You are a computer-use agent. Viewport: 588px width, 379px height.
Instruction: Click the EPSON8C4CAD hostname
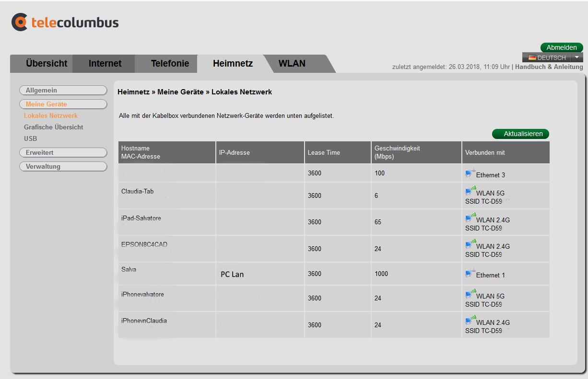[x=144, y=244]
